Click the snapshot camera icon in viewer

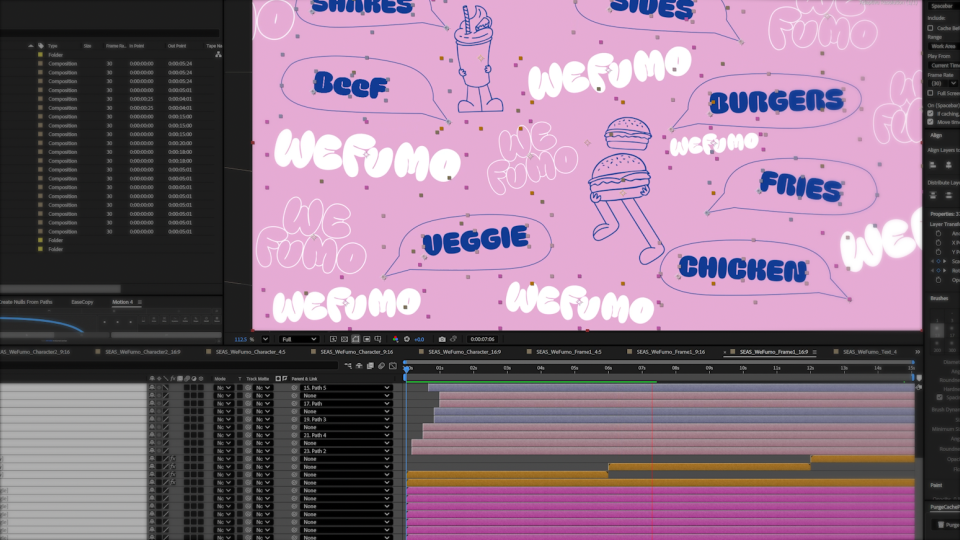coord(442,339)
